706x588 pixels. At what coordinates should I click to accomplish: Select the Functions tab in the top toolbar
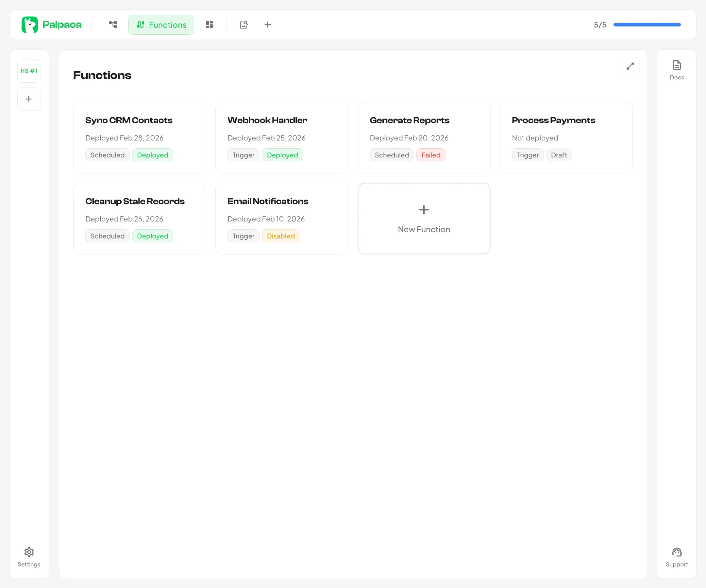(161, 24)
